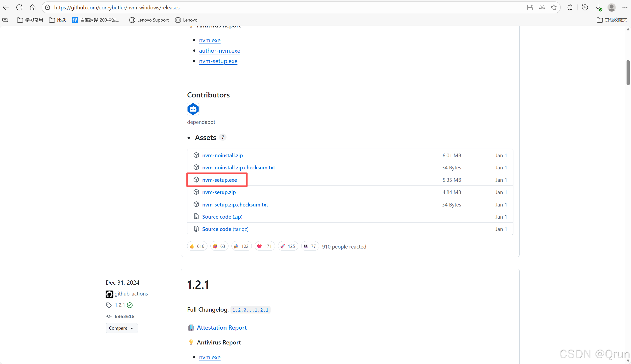Open the Attestation Report link

pos(221,327)
